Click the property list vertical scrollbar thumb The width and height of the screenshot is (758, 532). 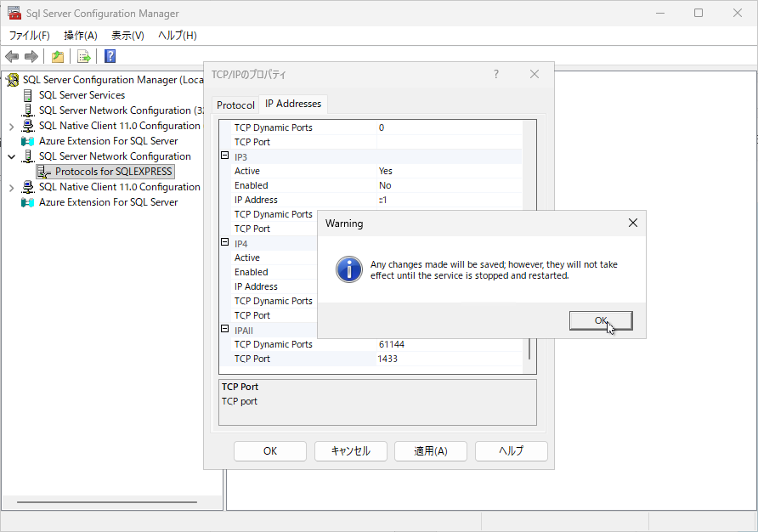point(531,348)
